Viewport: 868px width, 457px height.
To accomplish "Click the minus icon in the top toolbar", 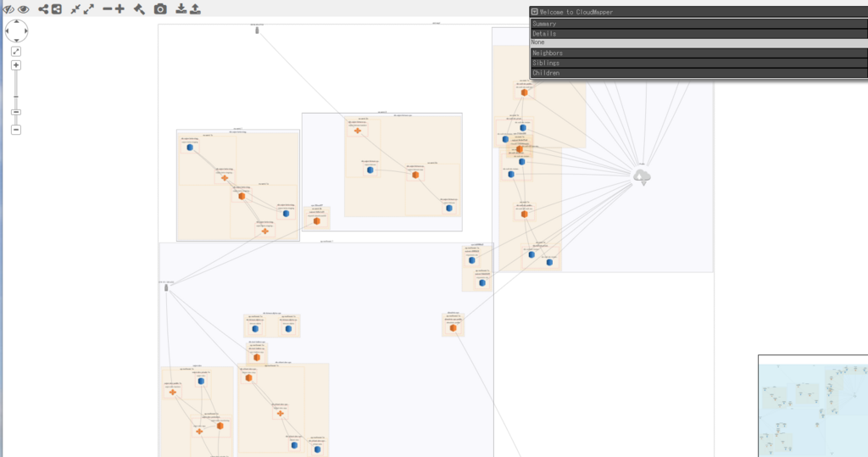I will pyautogui.click(x=108, y=8).
